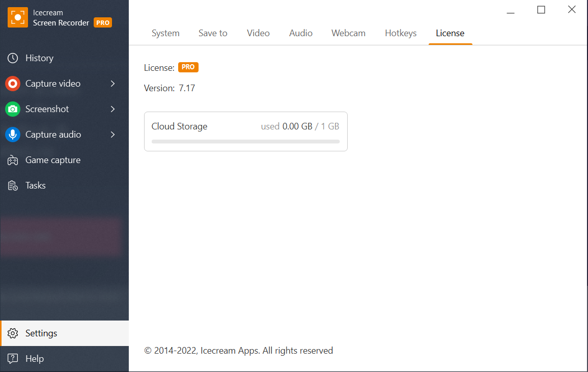Open History via the clock icon

point(13,58)
